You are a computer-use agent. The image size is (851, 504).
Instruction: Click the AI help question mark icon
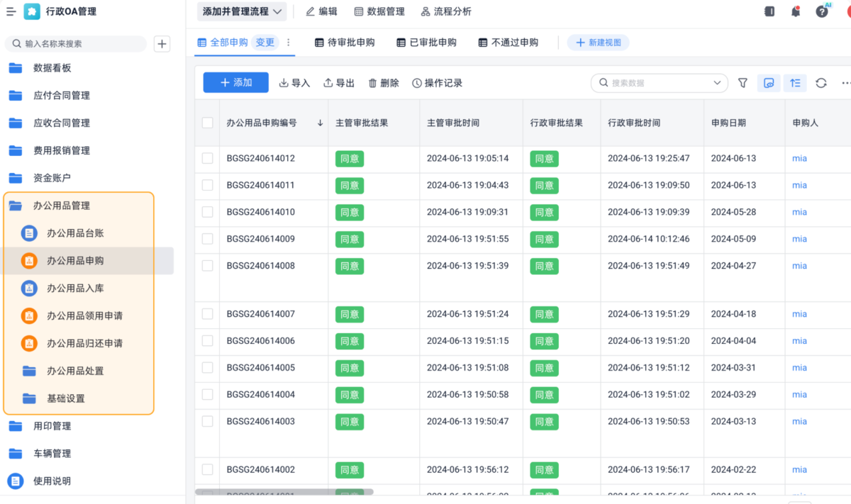(822, 11)
